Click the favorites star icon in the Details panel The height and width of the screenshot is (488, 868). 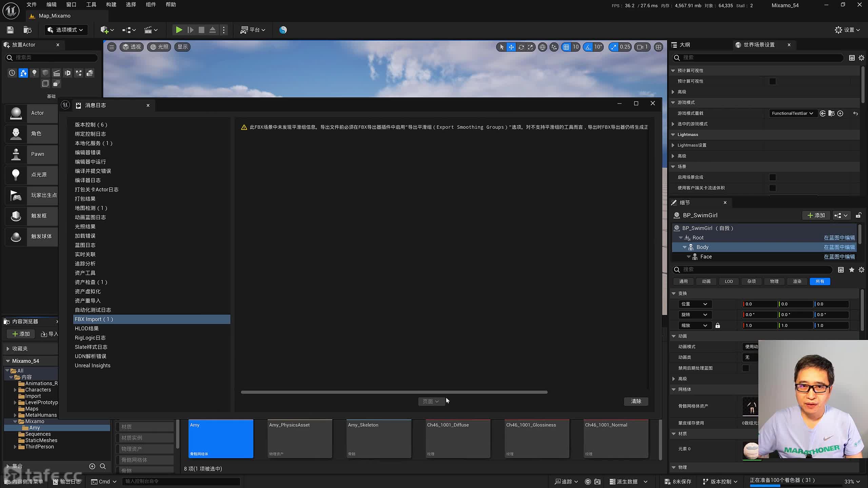click(851, 269)
